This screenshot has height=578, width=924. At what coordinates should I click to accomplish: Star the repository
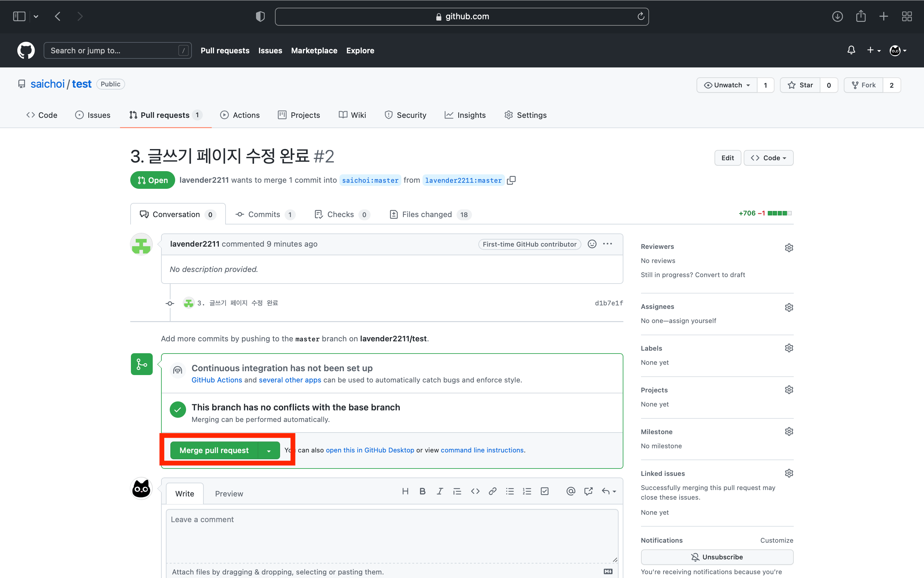[800, 85]
